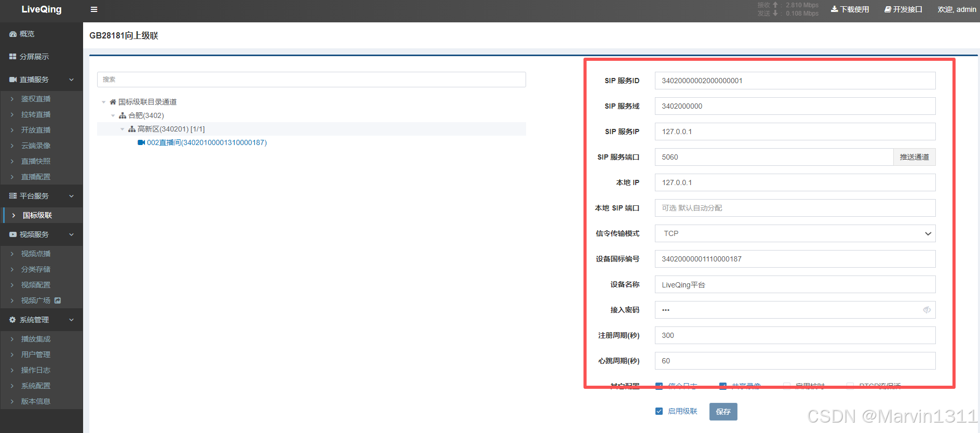
Task: Click the SIP 服务域 field
Action: 795,106
